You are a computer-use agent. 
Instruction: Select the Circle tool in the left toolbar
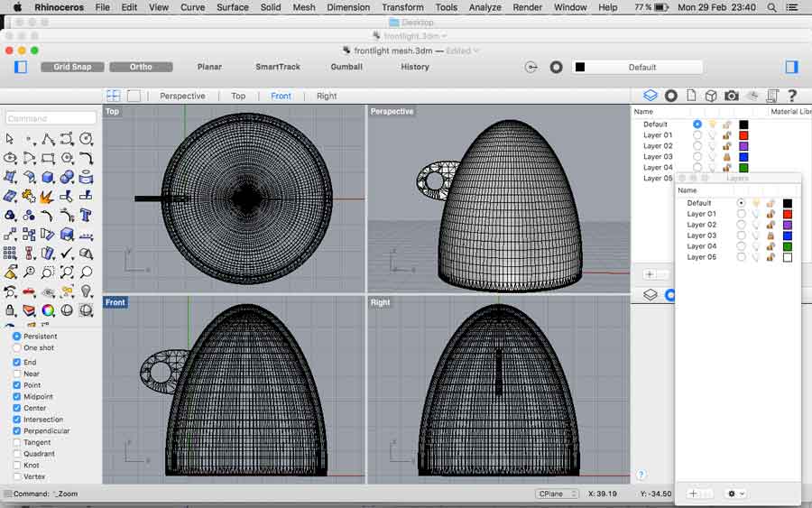coord(86,139)
